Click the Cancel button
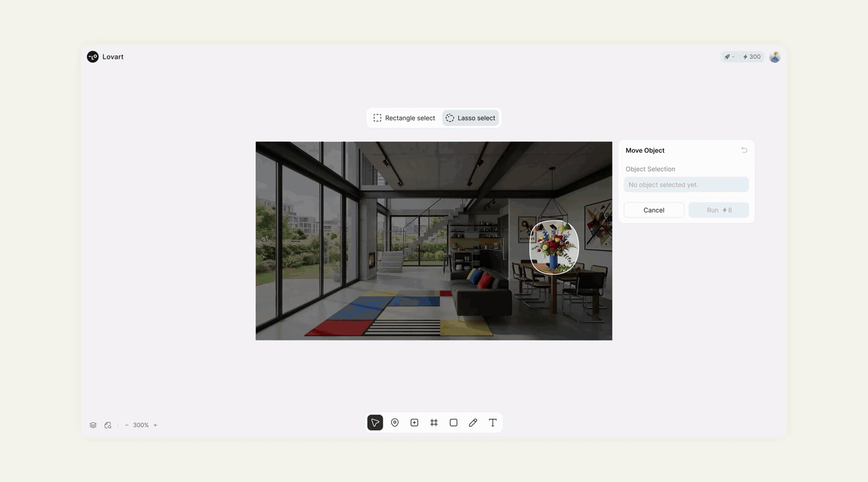 pos(653,210)
